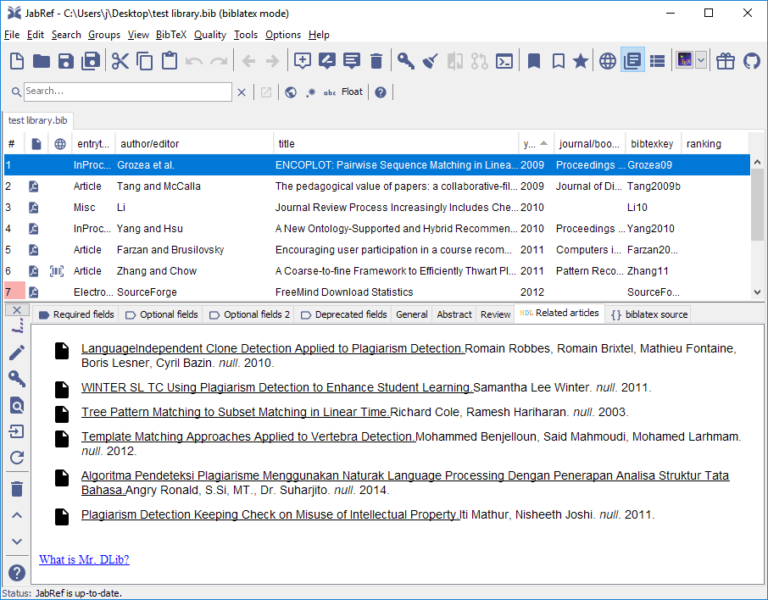The width and height of the screenshot is (768, 600).
Task: Toggle the entry editor preview panel button
Action: pos(632,60)
